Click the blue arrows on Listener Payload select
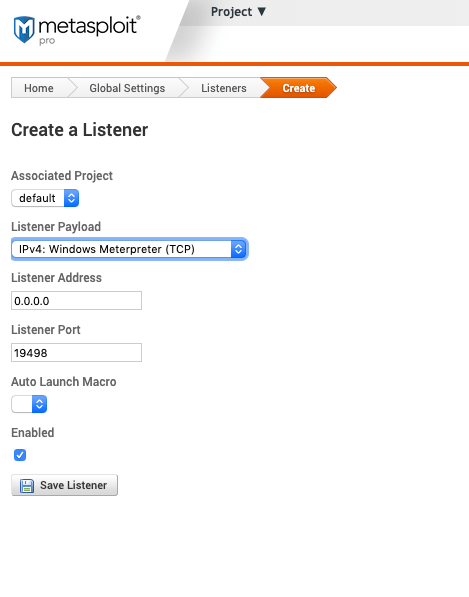 238,249
